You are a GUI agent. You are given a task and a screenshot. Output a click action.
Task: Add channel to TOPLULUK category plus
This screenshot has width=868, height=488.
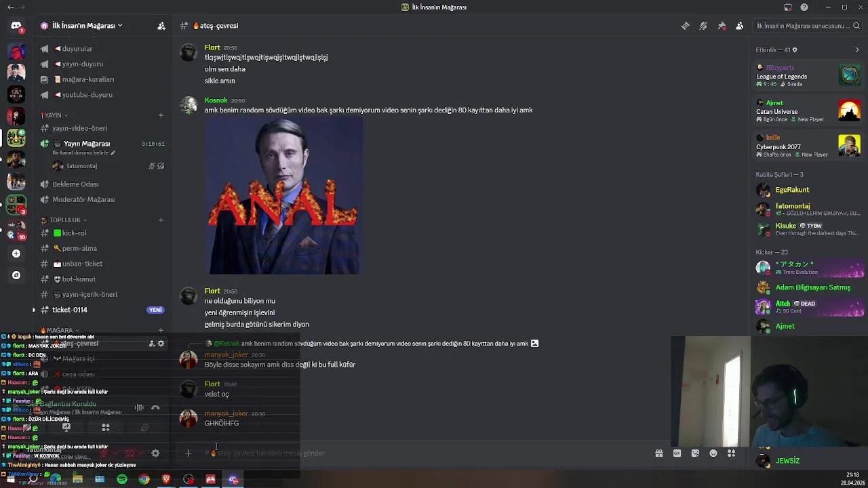[x=161, y=220]
